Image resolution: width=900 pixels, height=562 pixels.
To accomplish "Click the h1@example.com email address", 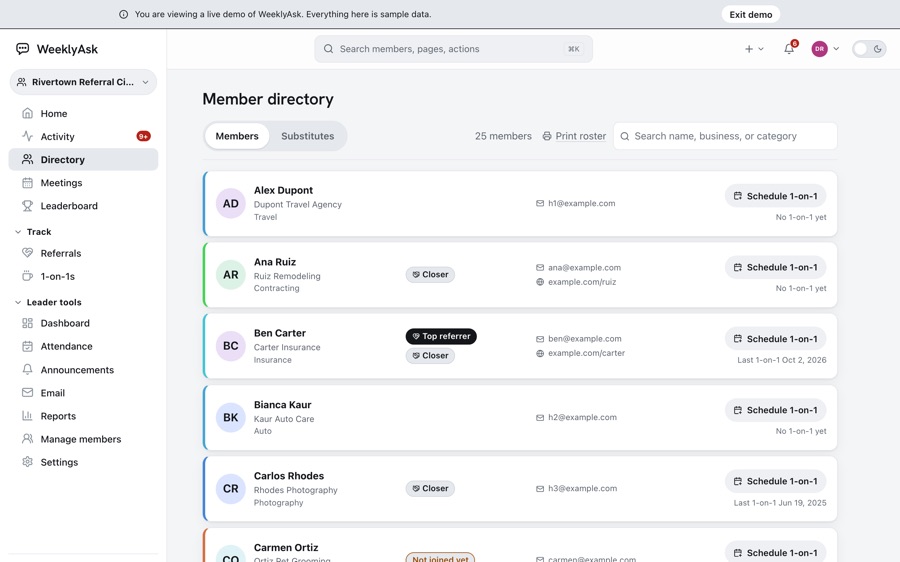I will (x=581, y=203).
